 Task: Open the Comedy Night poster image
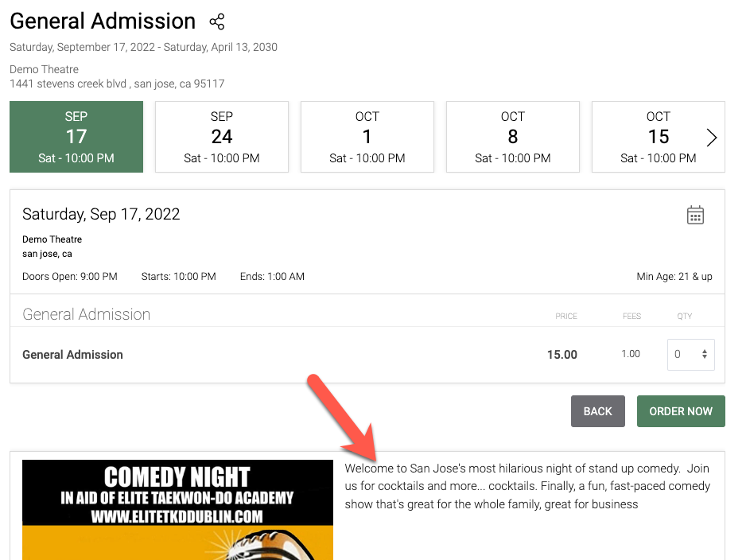(177, 510)
